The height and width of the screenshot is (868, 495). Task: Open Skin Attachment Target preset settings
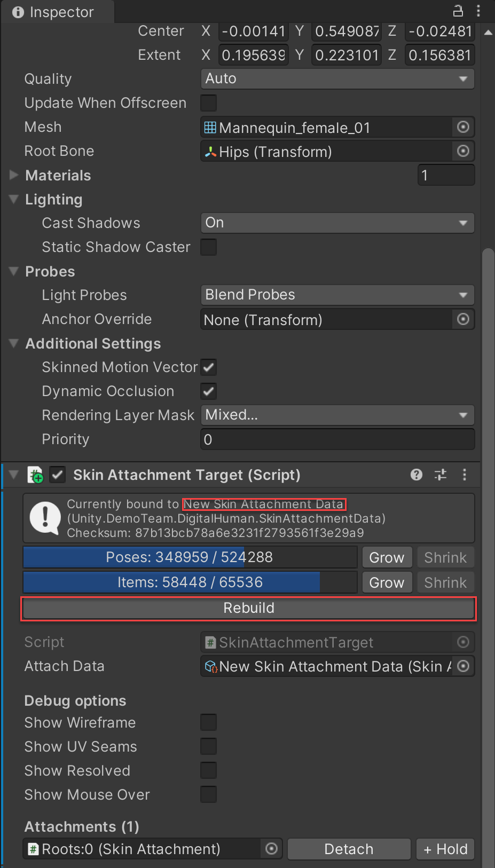click(x=441, y=475)
